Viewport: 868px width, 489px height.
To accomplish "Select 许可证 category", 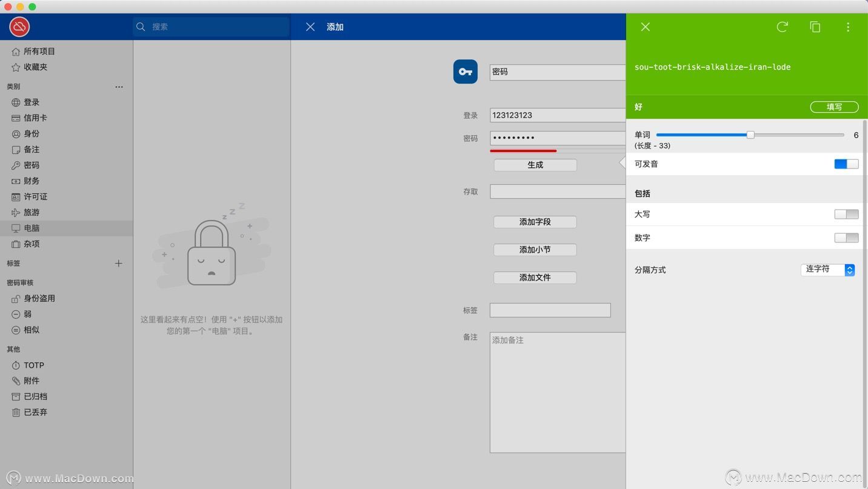I will pos(66,197).
